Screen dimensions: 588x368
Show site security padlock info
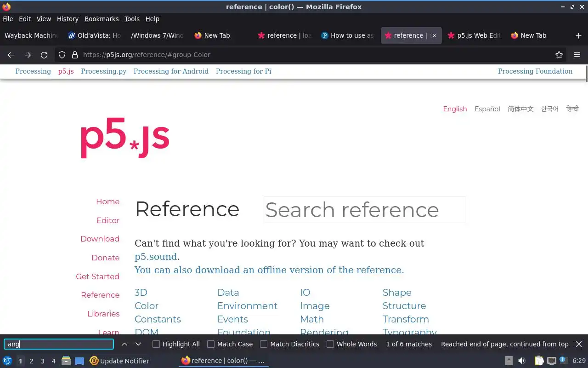point(75,55)
